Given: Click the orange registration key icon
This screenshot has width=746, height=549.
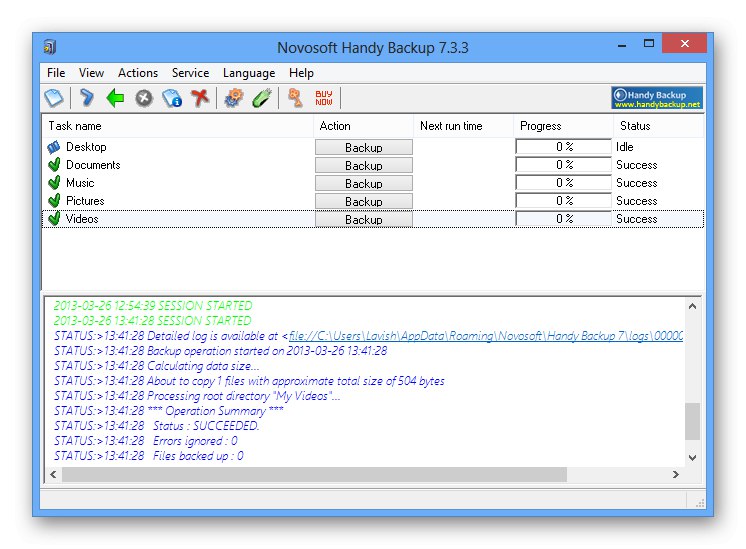Looking at the screenshot, I should [x=295, y=98].
